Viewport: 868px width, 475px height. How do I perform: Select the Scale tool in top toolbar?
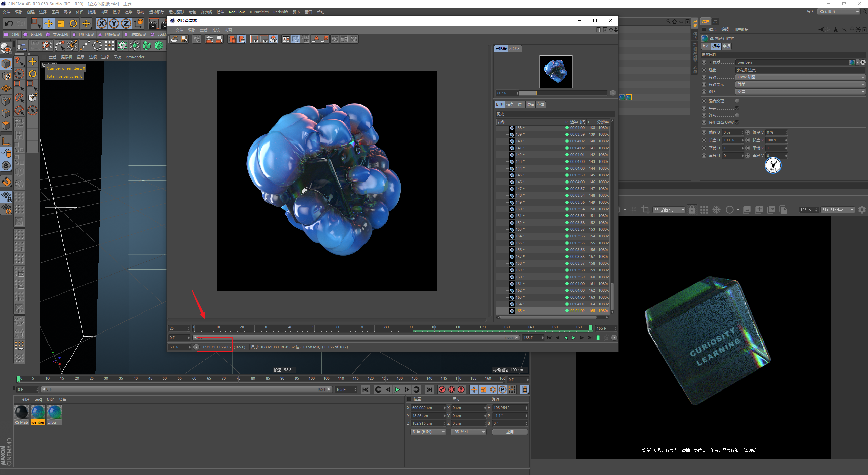[x=61, y=23]
